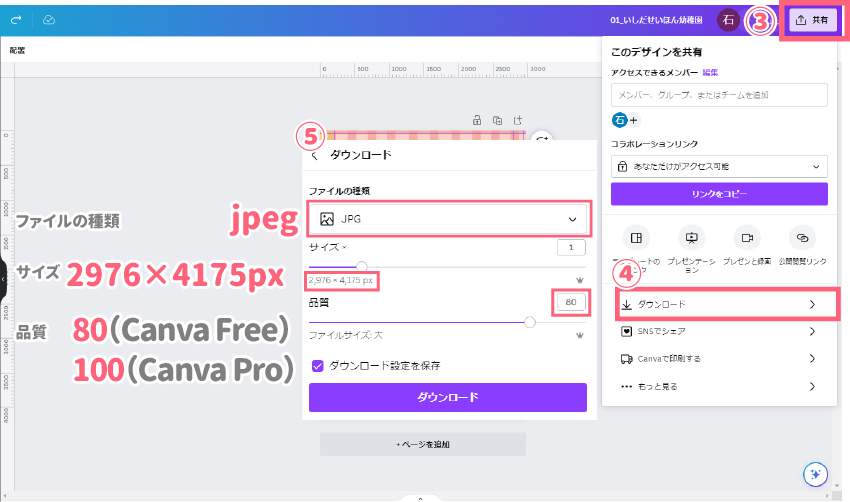Click +ページを追加 button
This screenshot has height=502, width=850.
tap(423, 444)
